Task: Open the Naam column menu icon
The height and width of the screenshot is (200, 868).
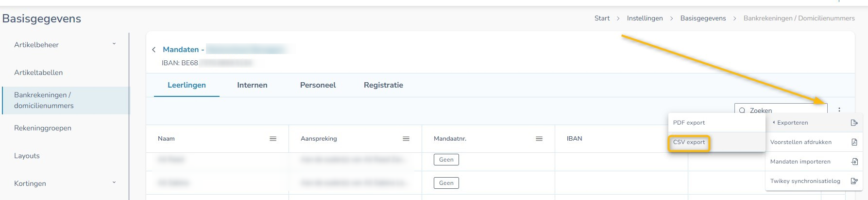Action: click(x=273, y=139)
